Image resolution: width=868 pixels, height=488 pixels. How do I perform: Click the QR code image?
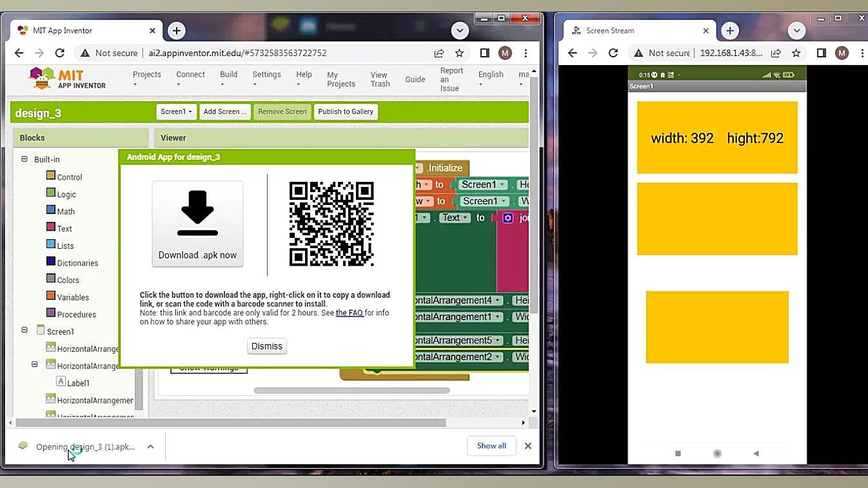coord(331,224)
